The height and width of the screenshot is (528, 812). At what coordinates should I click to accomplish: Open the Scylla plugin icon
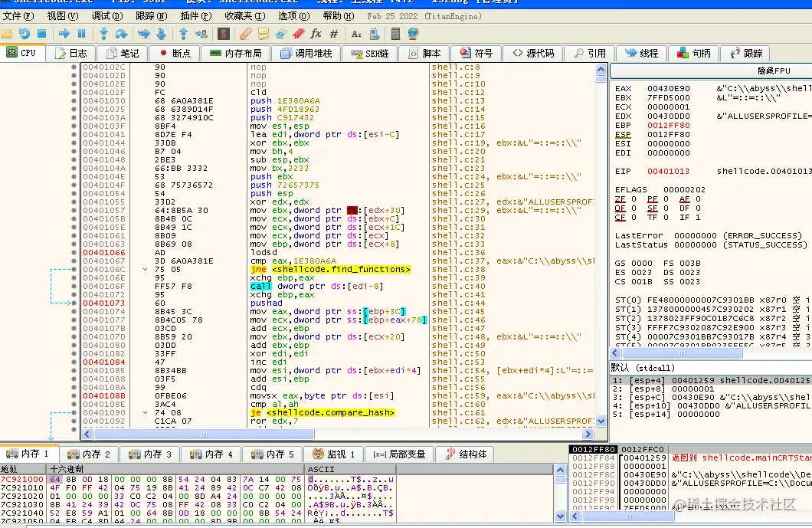[223, 34]
